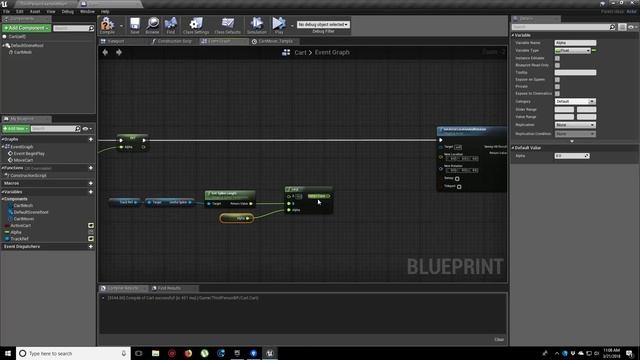Start Simulation from the toolbar
Viewport: 640px width, 360px height.
(257, 25)
